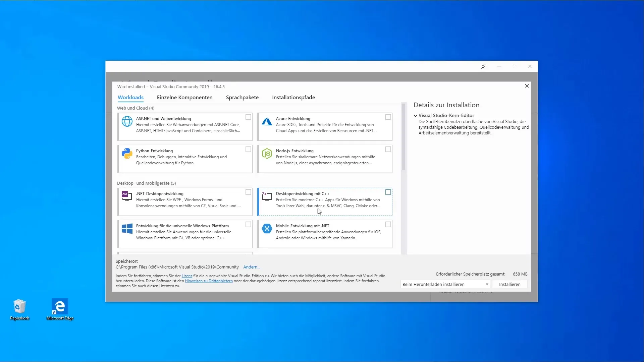Viewport: 644px width, 362px height.
Task: Open 'Beim Herunterladen installieren' dropdown
Action: (x=445, y=284)
